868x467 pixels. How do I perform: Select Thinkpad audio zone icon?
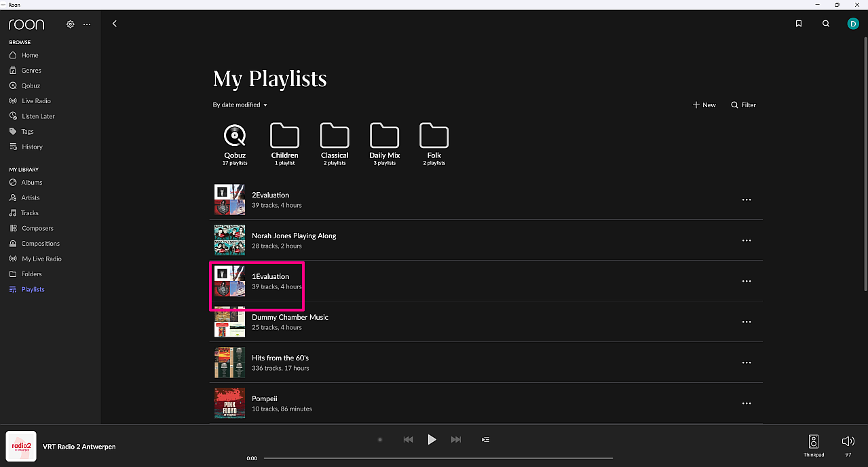click(x=813, y=441)
